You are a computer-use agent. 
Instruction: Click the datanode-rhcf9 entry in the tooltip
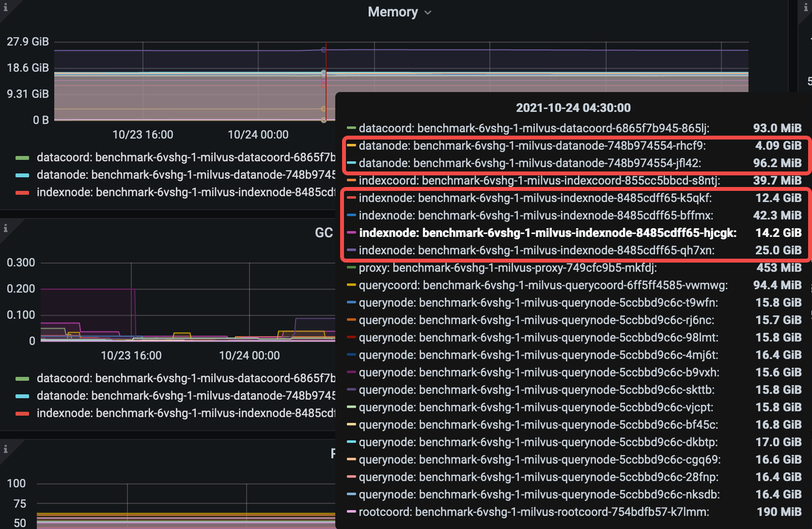(x=533, y=145)
